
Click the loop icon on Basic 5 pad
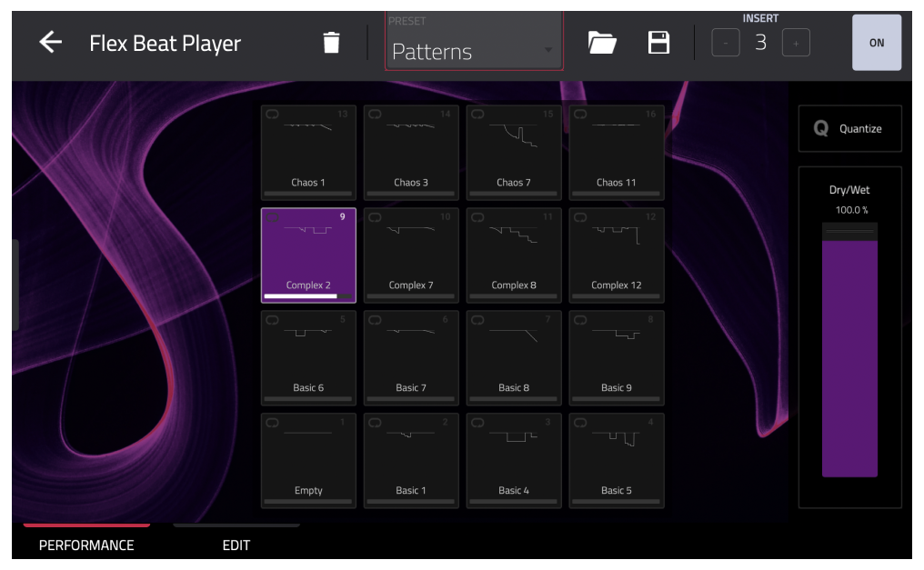(x=580, y=423)
